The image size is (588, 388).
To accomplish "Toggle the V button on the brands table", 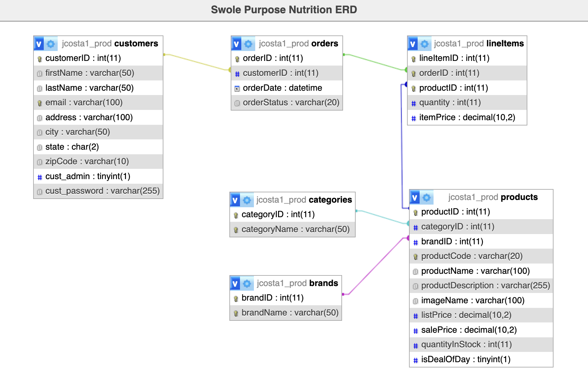I will pos(235,283).
